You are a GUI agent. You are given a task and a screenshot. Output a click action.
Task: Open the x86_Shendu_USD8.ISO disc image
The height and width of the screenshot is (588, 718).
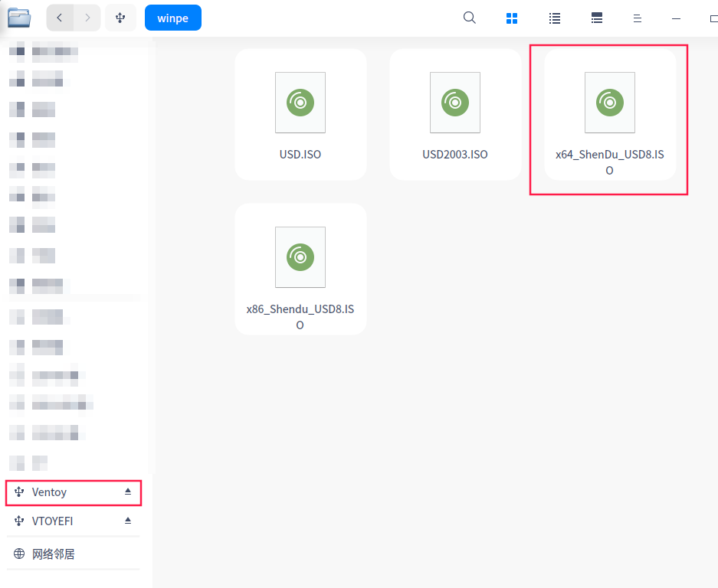pyautogui.click(x=300, y=269)
